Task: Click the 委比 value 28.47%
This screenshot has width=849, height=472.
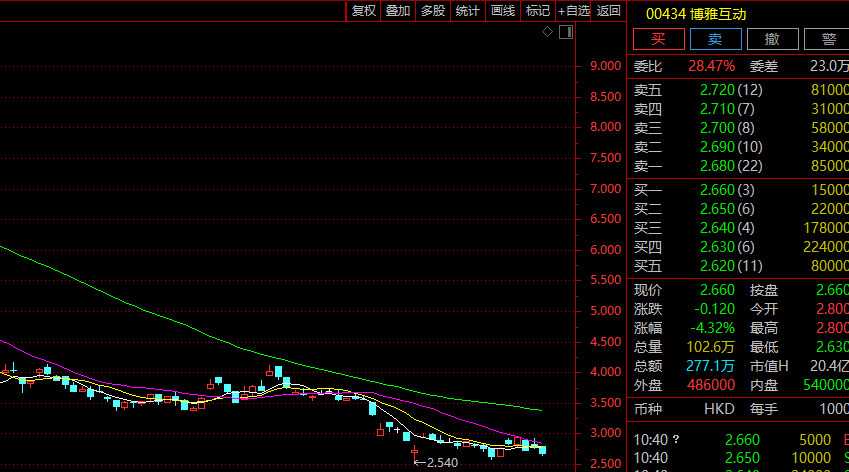Action: pos(711,66)
